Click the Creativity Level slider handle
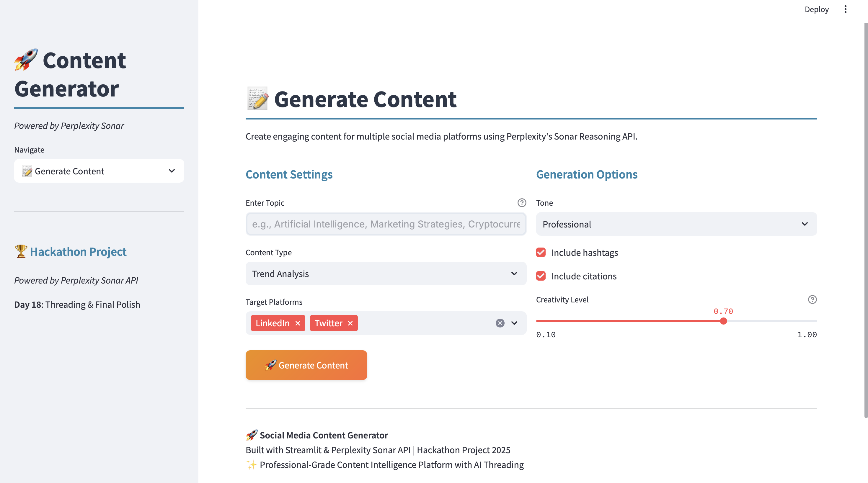This screenshot has width=868, height=483. (723, 321)
